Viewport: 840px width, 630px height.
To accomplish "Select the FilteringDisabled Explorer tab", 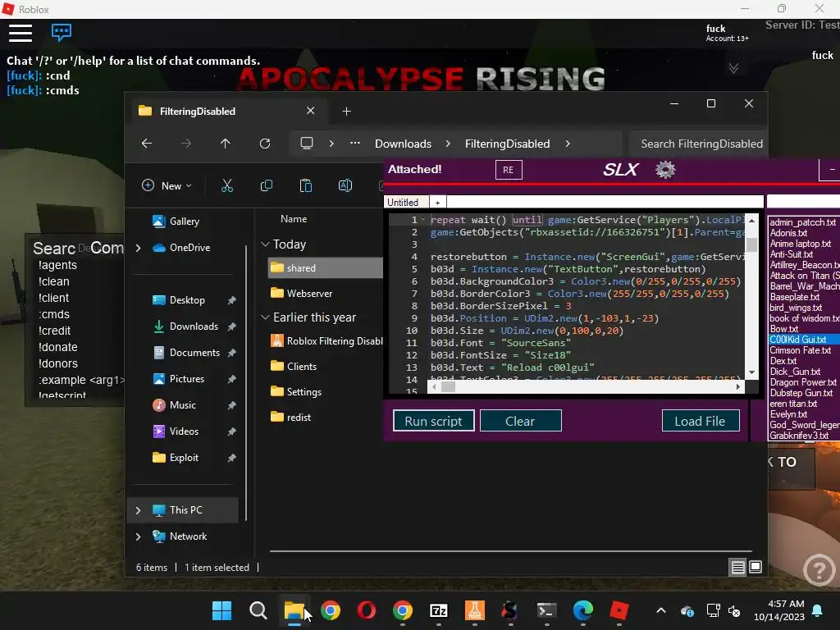I will tap(225, 111).
